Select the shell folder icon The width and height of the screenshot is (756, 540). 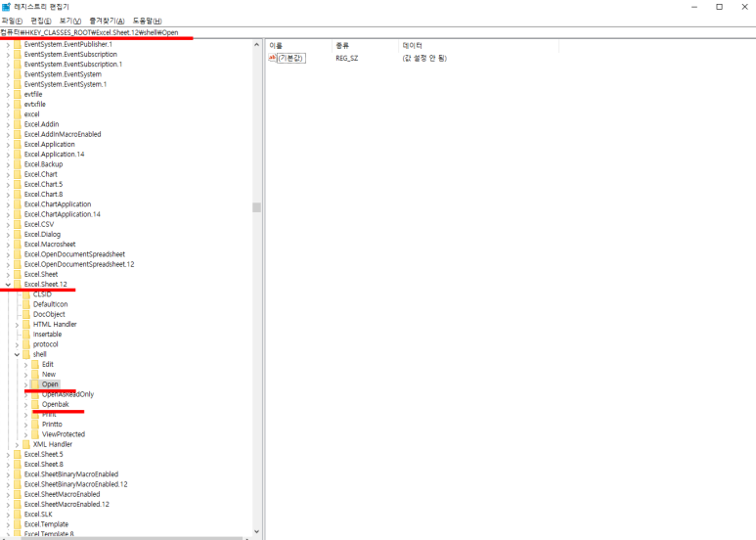(26, 354)
